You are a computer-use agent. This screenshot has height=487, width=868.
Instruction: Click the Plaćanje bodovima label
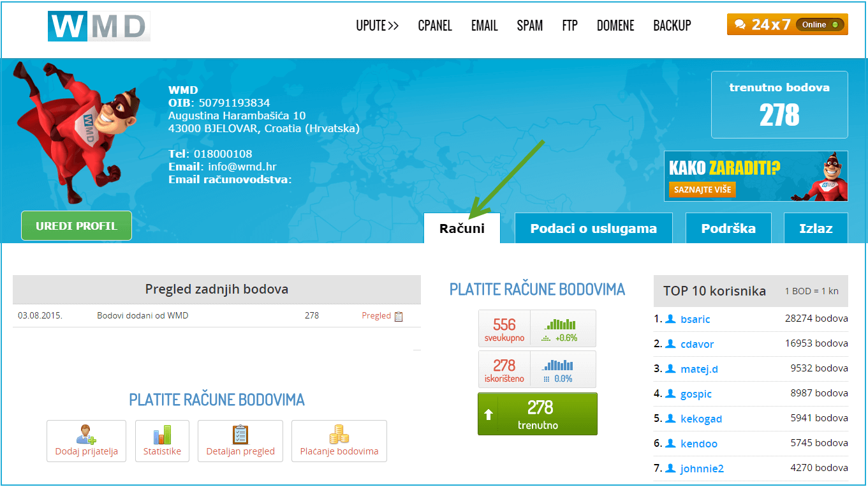[x=339, y=451]
